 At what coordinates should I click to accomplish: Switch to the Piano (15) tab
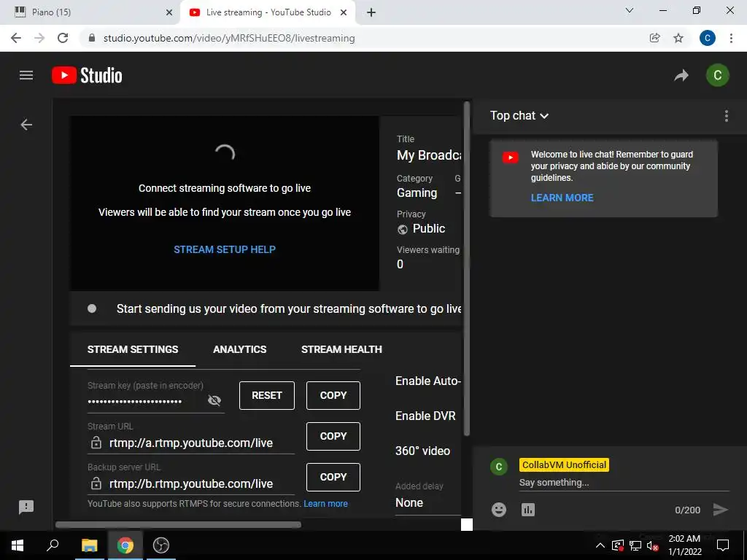point(90,12)
